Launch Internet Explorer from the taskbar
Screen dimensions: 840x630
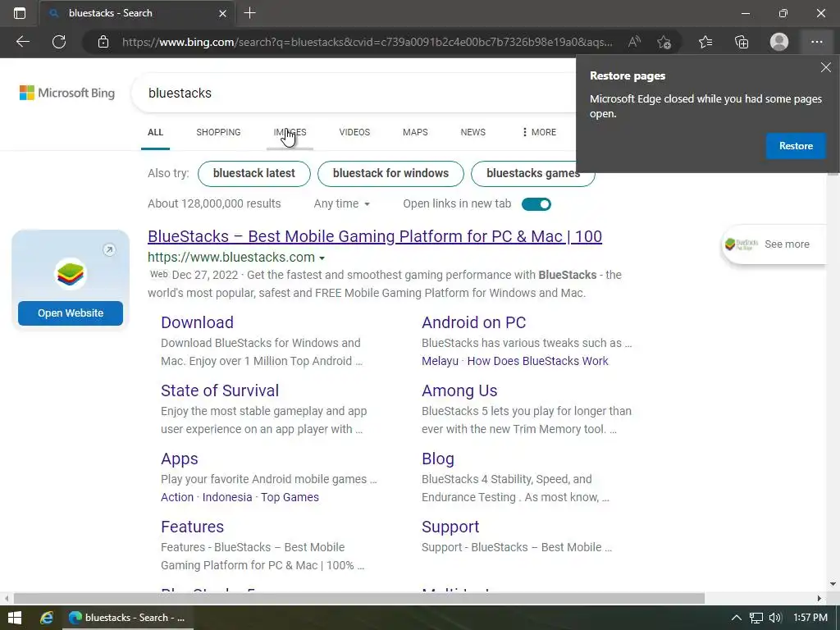(47, 618)
